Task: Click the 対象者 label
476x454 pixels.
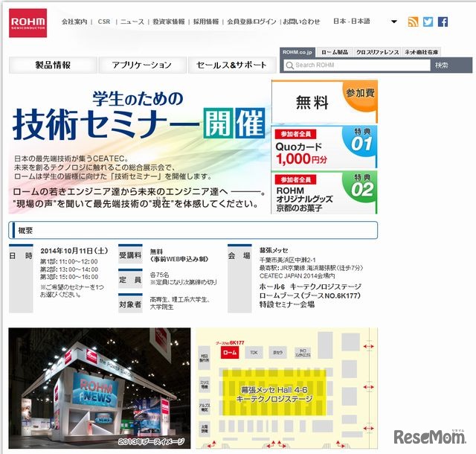Action: coord(130,304)
